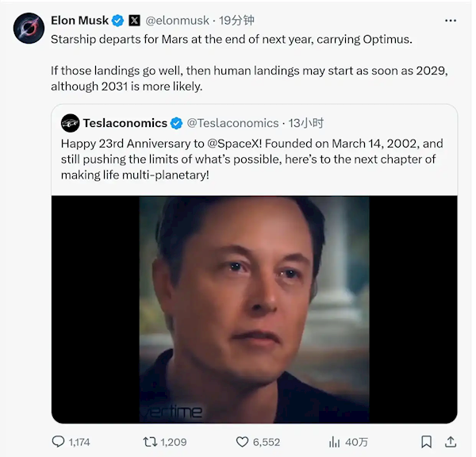This screenshot has width=476, height=457.
Task: Click the 19分钟 post timestamp
Action: (237, 20)
